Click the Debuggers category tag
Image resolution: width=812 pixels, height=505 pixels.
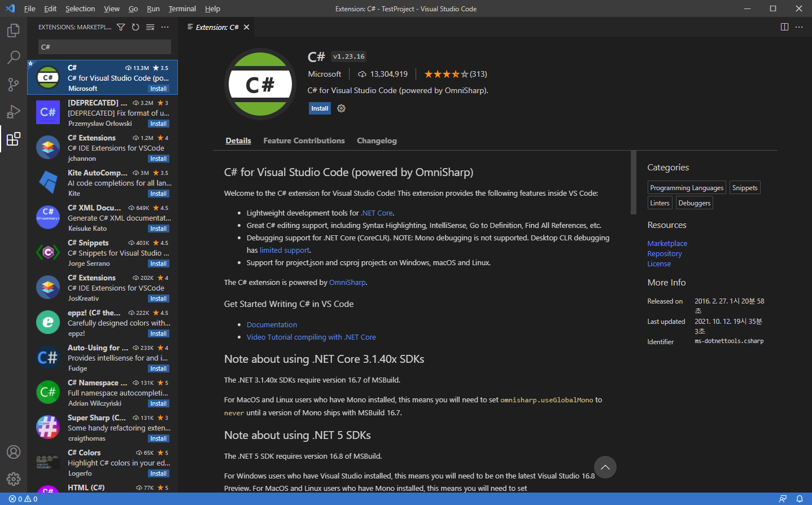(695, 203)
